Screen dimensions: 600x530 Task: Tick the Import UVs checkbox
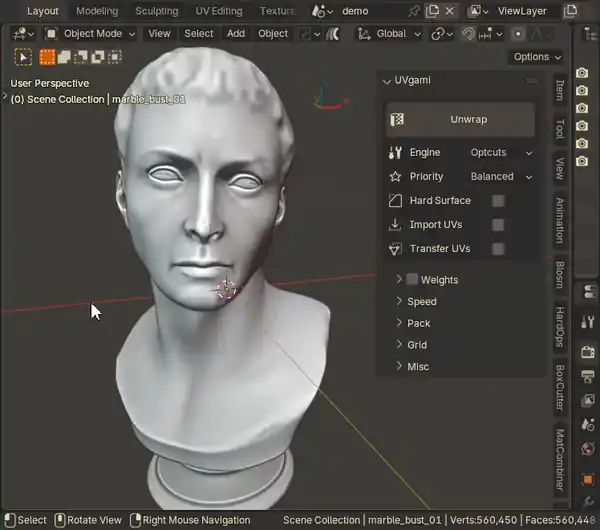pyautogui.click(x=498, y=225)
